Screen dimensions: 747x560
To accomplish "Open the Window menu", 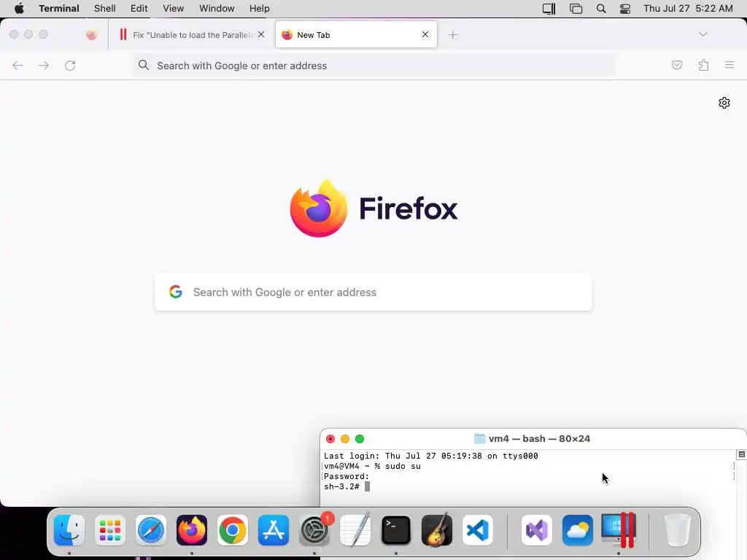I will 217,9.
